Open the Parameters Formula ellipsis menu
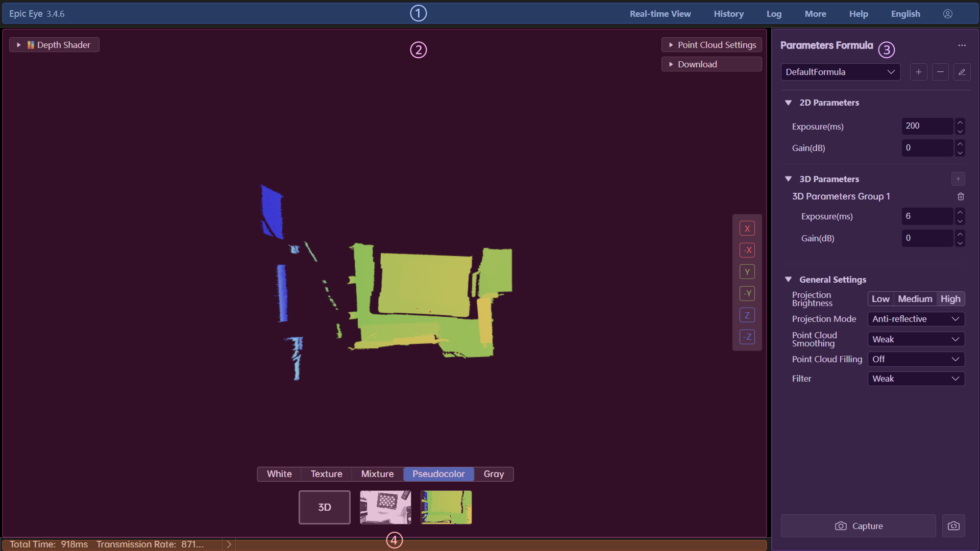 (963, 45)
